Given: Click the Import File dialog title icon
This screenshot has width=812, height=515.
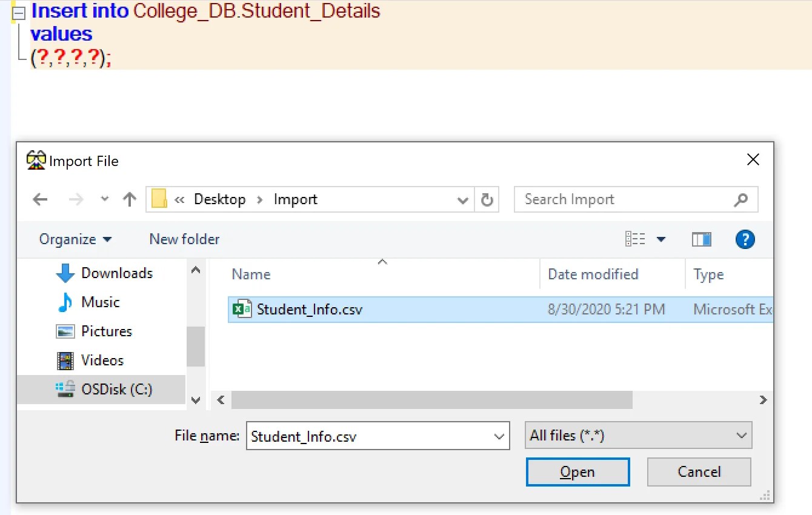Looking at the screenshot, I should [35, 160].
